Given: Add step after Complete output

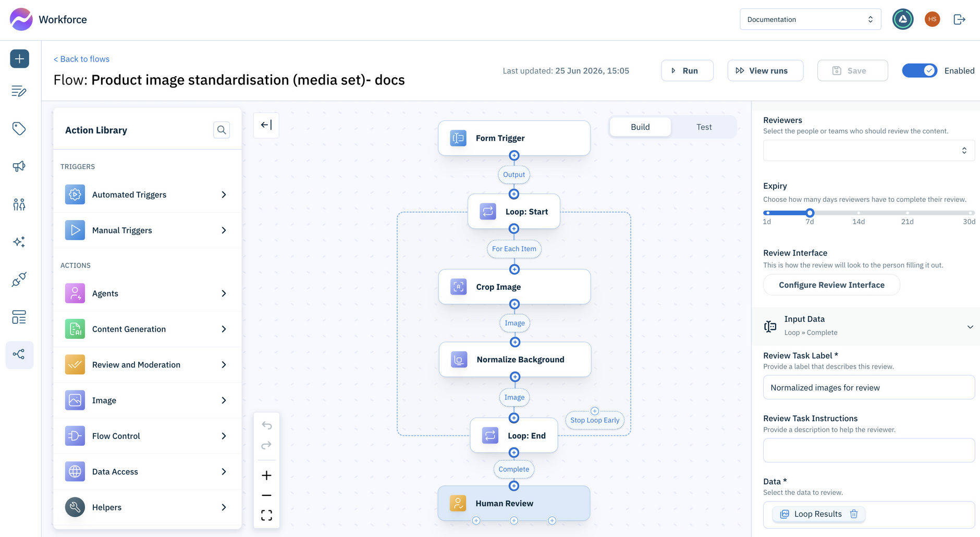Looking at the screenshot, I should pos(514,486).
